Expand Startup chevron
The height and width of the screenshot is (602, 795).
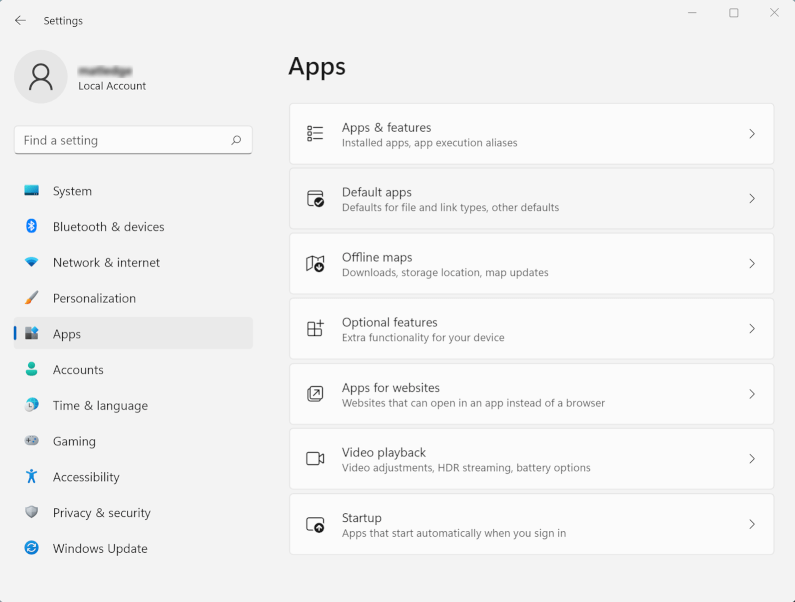click(x=752, y=524)
